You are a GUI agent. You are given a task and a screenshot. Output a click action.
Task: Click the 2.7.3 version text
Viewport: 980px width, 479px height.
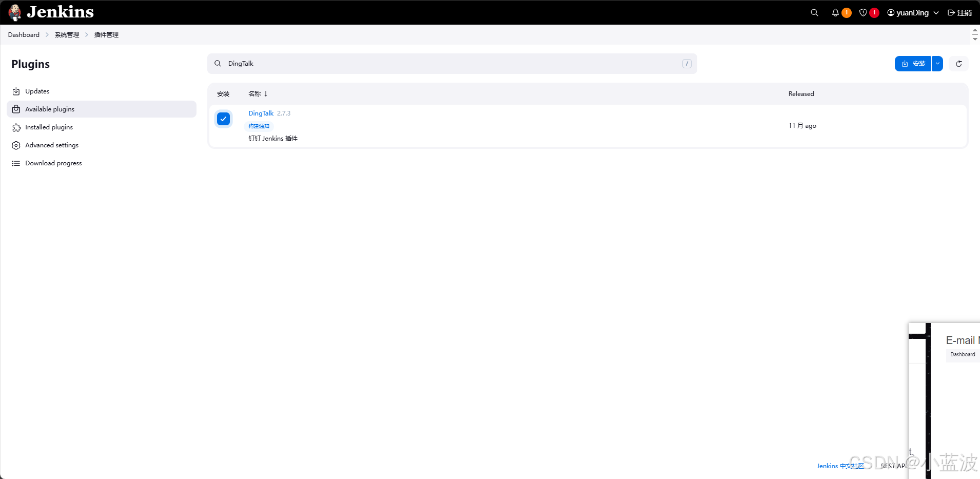(x=284, y=113)
